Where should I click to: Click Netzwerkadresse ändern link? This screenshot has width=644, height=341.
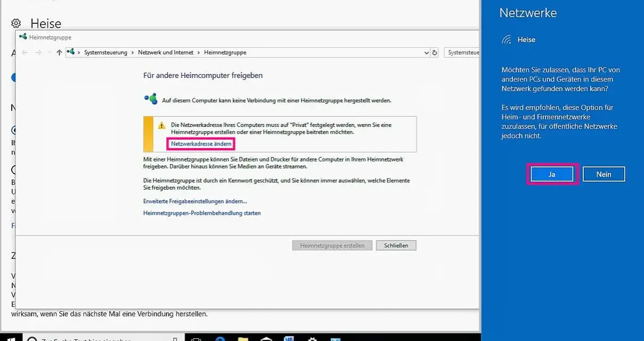201,144
